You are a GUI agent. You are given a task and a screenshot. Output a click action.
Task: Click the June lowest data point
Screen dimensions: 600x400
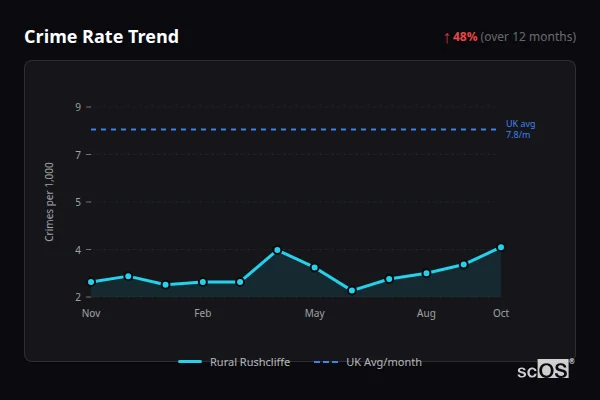pyautogui.click(x=352, y=291)
